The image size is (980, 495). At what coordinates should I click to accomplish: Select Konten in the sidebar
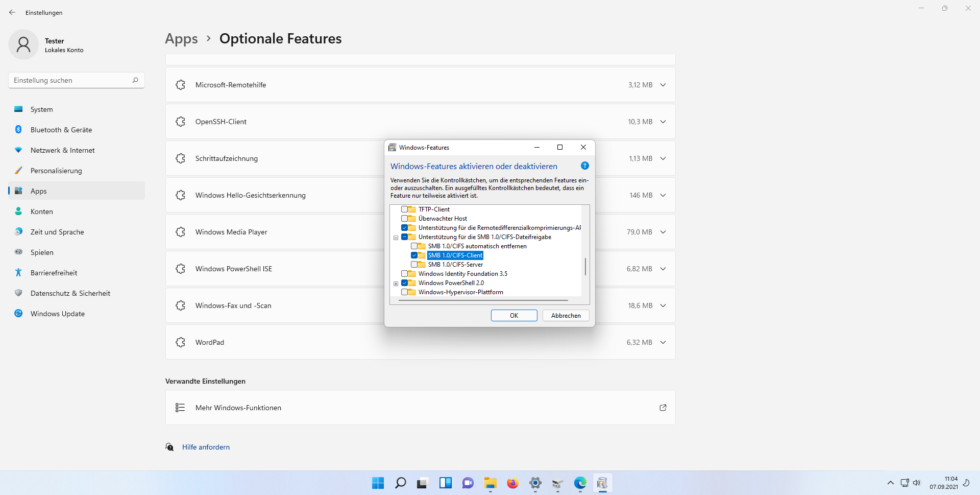[77, 211]
